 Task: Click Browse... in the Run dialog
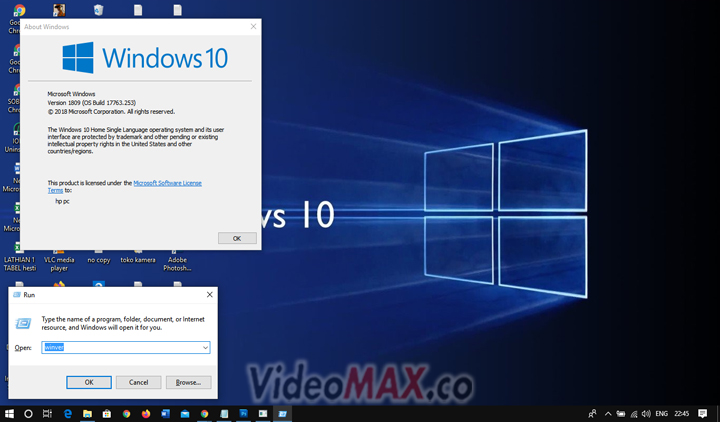tap(188, 382)
